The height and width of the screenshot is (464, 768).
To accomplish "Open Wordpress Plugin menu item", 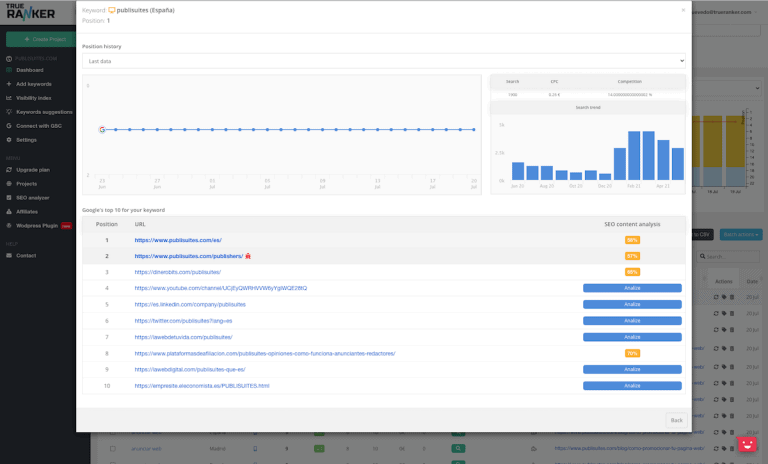I will 37,226.
